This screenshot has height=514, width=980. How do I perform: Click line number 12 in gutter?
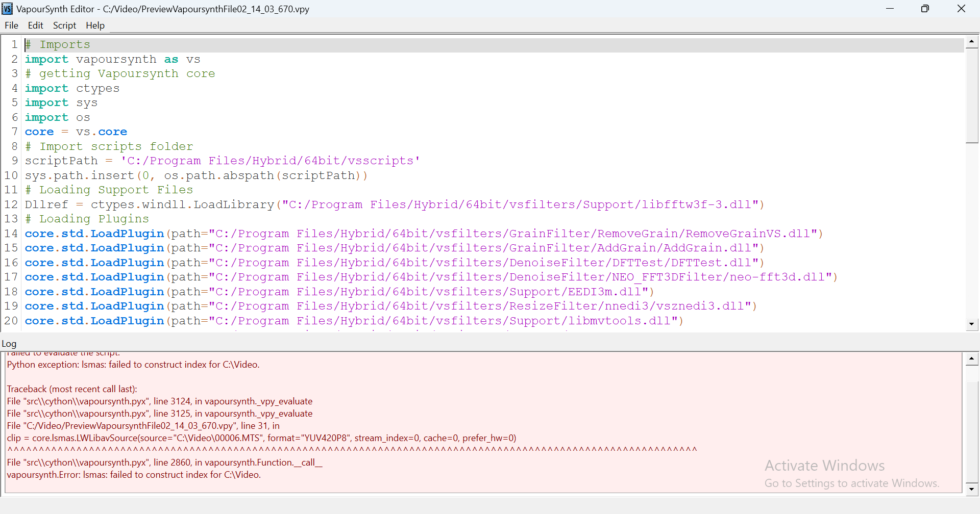point(11,204)
